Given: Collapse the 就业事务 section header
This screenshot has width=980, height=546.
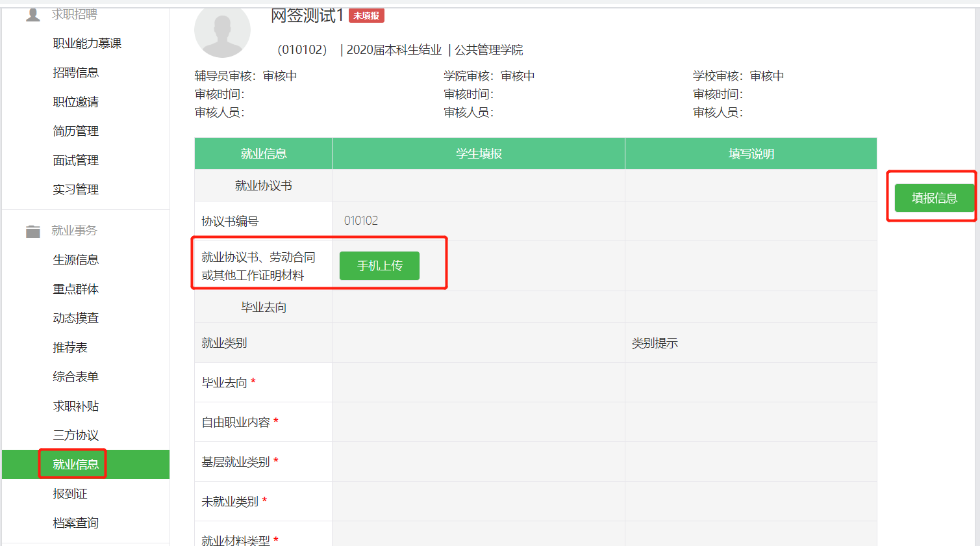Looking at the screenshot, I should click(x=74, y=231).
